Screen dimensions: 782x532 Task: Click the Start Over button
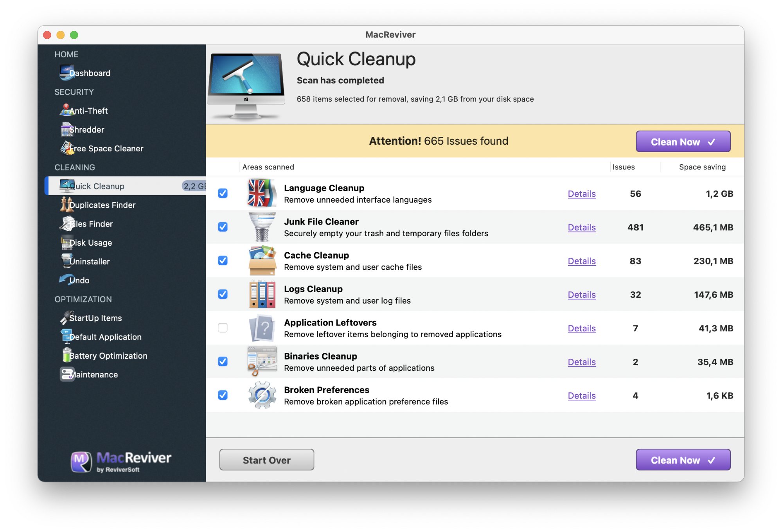[266, 460]
